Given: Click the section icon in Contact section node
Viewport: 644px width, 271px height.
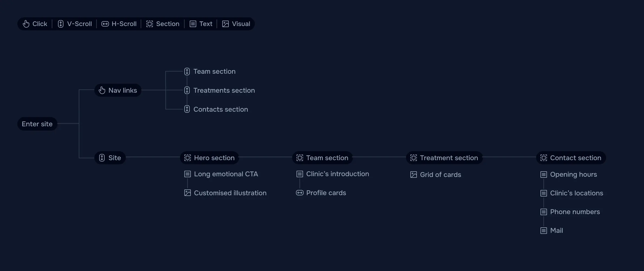Looking at the screenshot, I should click(x=544, y=158).
